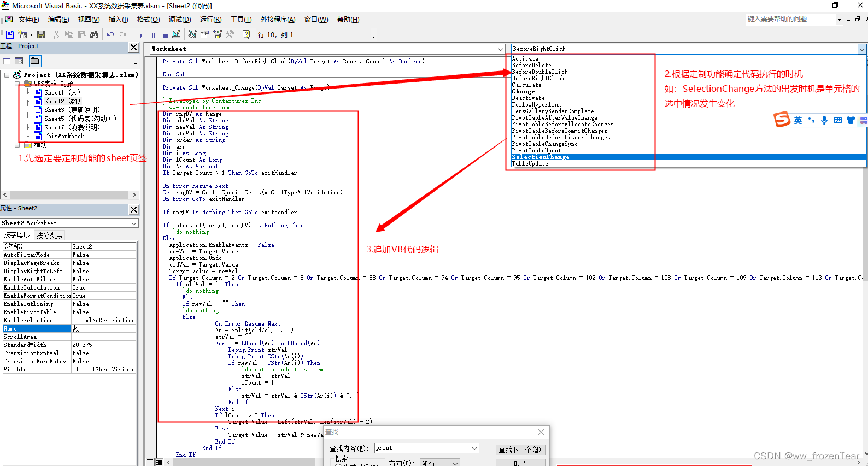Click project panel scrollbar right arrow

pos(134,194)
